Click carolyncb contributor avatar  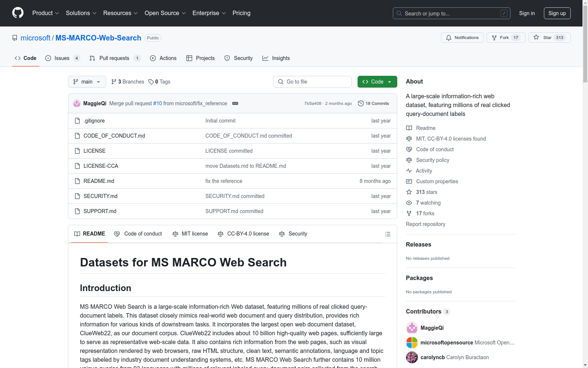(x=412, y=357)
